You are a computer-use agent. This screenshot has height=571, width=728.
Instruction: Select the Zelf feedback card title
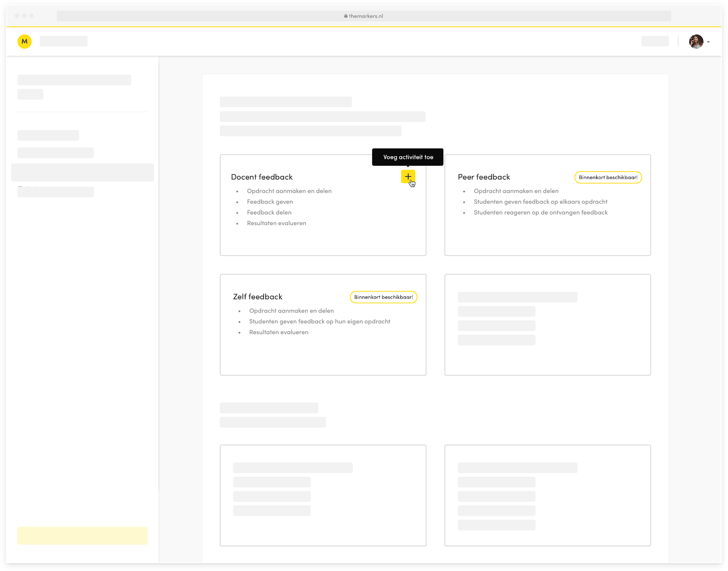(258, 297)
